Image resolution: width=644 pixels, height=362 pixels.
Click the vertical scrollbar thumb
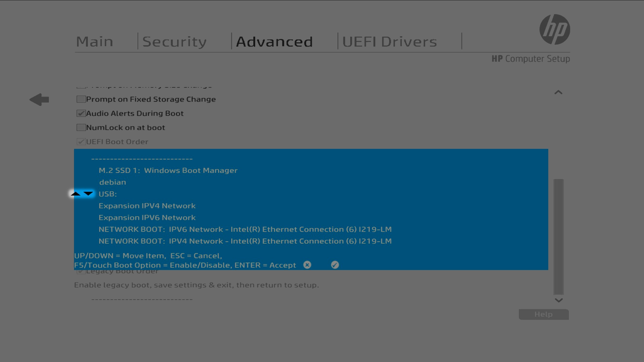[x=558, y=236]
